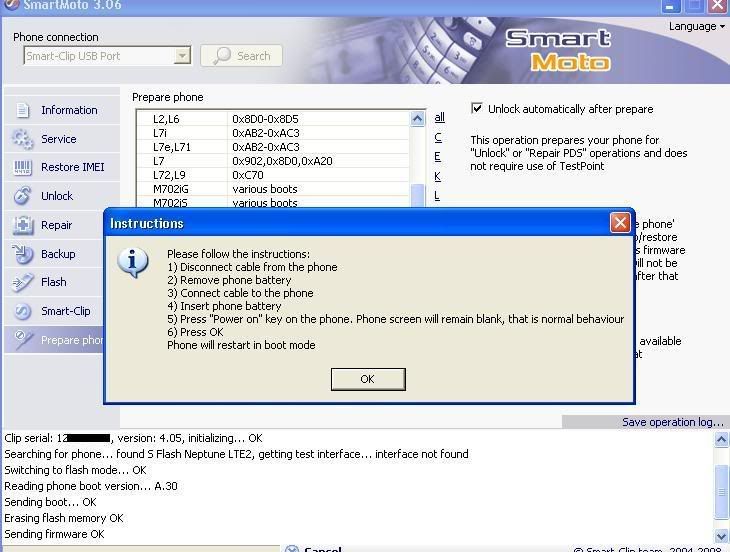This screenshot has width=730, height=552.
Task: Click OK in the Instructions dialog
Action: [x=368, y=379]
